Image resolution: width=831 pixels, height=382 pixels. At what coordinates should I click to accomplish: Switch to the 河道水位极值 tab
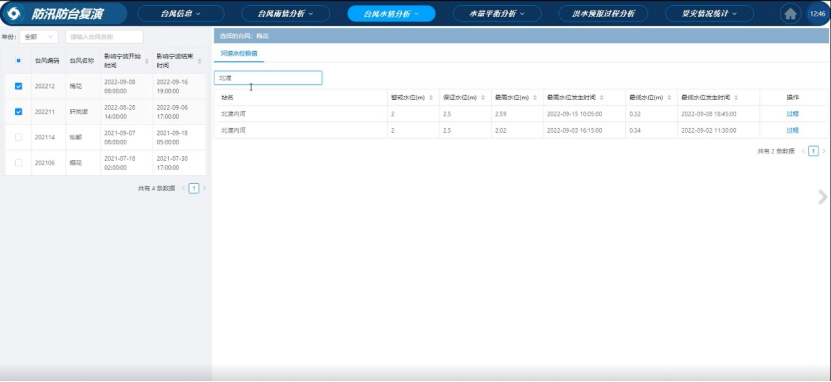pyautogui.click(x=239, y=54)
